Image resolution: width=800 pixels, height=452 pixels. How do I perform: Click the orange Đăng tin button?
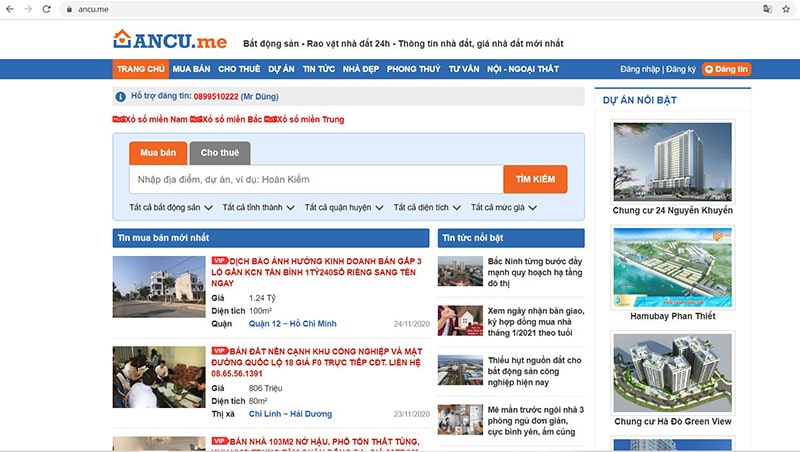(726, 69)
